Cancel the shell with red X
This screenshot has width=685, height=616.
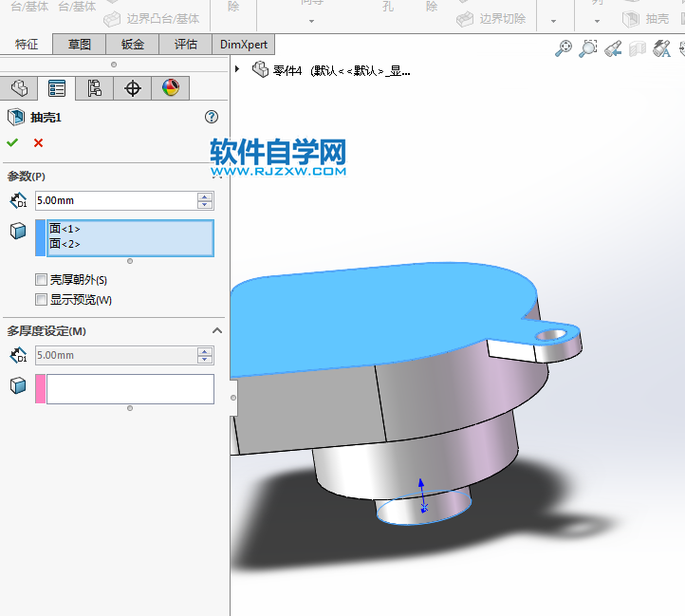click(x=39, y=142)
